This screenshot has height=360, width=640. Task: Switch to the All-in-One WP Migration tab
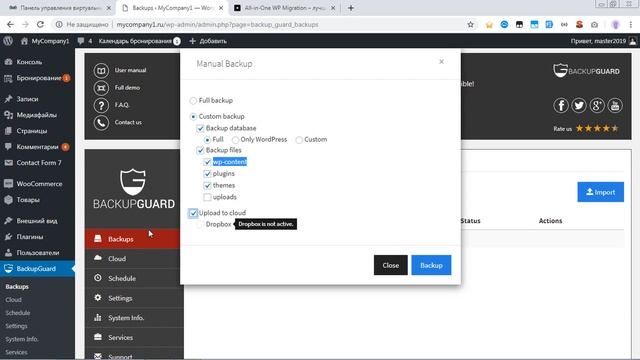click(x=285, y=8)
